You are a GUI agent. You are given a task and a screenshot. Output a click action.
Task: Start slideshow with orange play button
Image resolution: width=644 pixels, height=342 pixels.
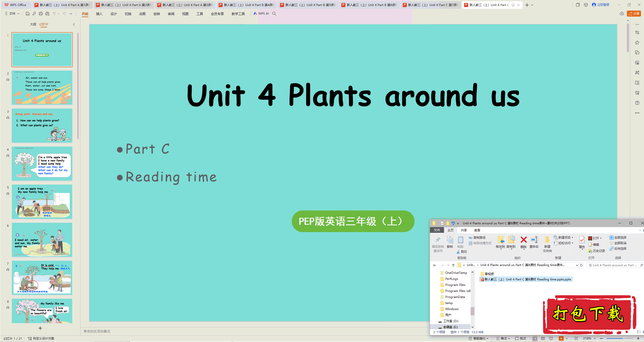pyautogui.click(x=561, y=338)
